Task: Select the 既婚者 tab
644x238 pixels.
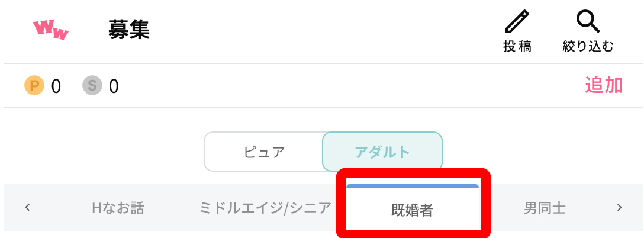Action: point(413,210)
